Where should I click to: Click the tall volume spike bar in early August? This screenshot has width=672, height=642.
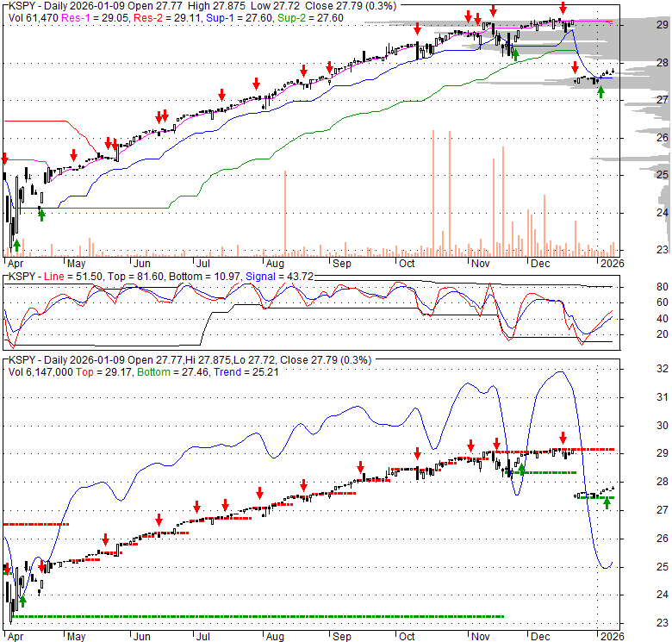284,213
